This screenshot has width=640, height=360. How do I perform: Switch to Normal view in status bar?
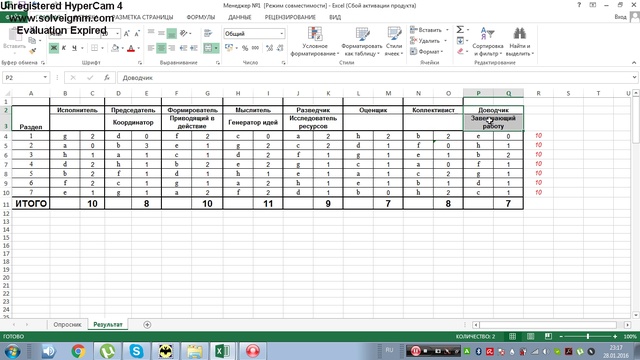tap(512, 336)
